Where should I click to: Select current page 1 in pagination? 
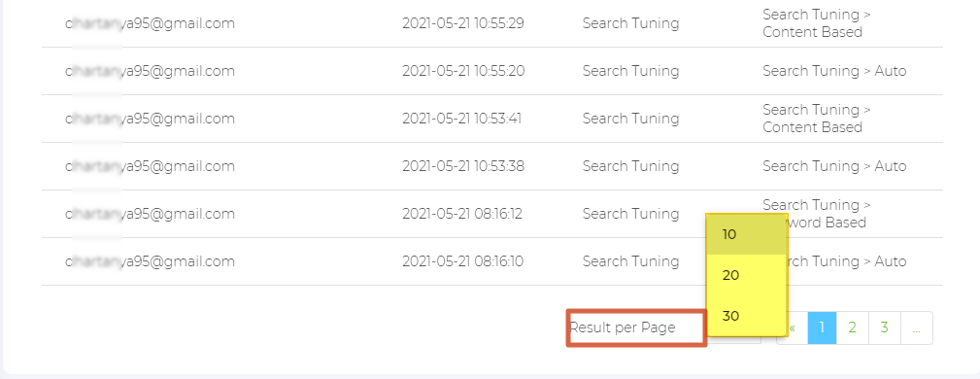[822, 327]
